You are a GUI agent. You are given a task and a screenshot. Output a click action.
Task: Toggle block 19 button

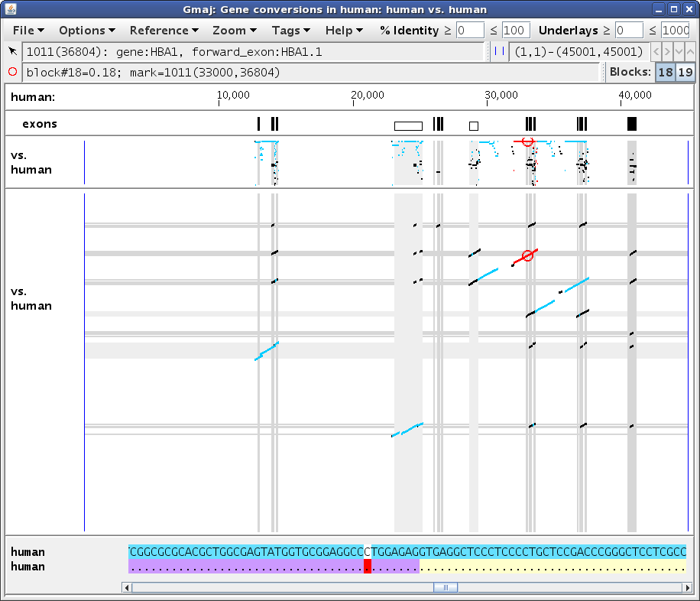pos(685,72)
